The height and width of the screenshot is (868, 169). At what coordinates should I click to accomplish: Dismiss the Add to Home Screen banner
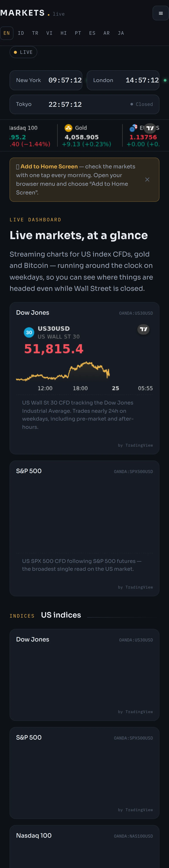click(147, 180)
